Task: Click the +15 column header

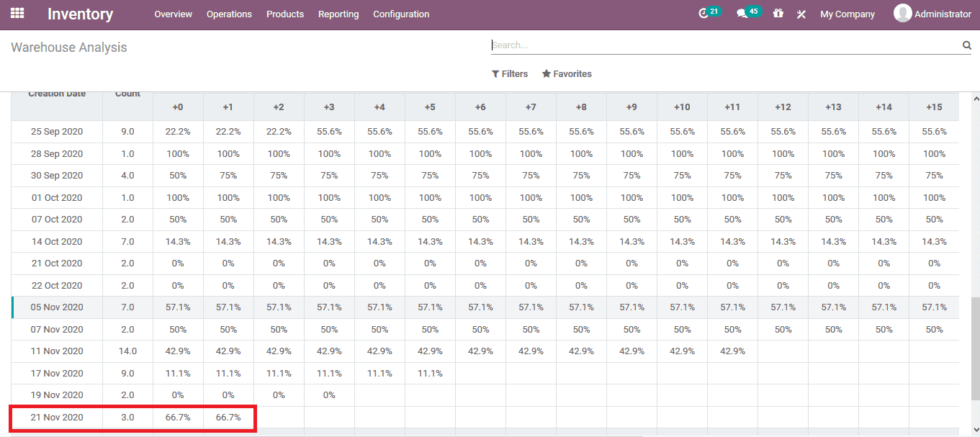Action: tap(934, 107)
